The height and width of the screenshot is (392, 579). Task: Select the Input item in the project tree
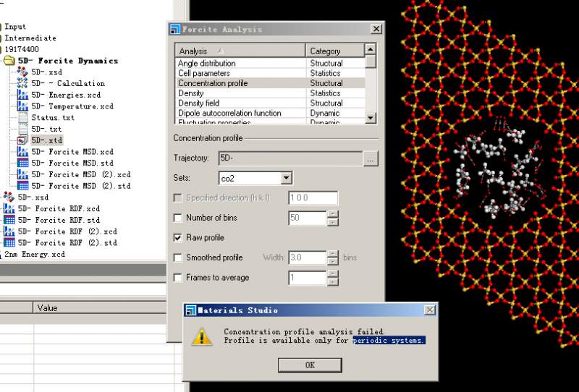tap(15, 27)
